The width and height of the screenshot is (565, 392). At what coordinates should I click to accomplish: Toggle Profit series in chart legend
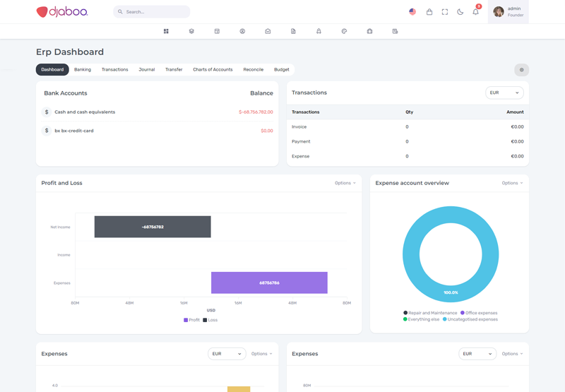click(x=191, y=320)
